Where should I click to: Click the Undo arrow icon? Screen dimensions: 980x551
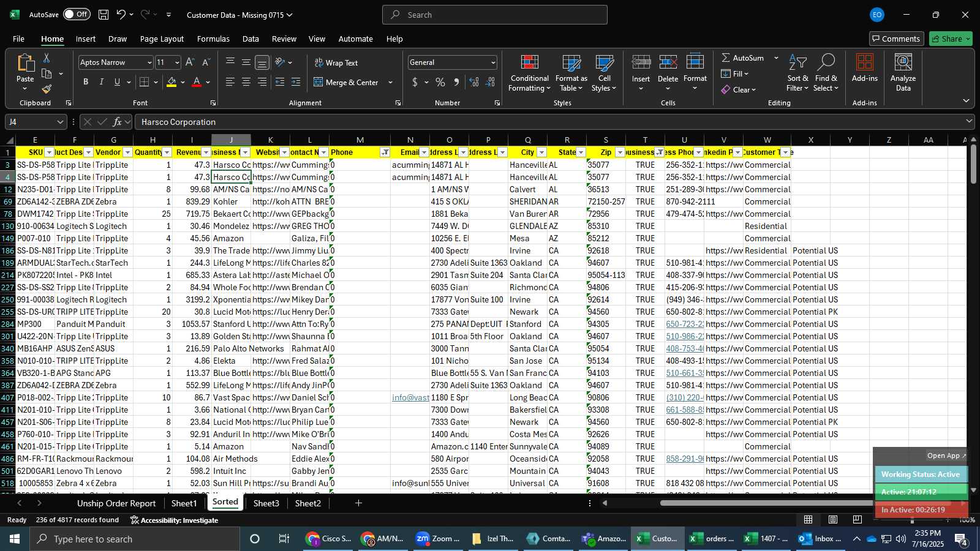121,15
